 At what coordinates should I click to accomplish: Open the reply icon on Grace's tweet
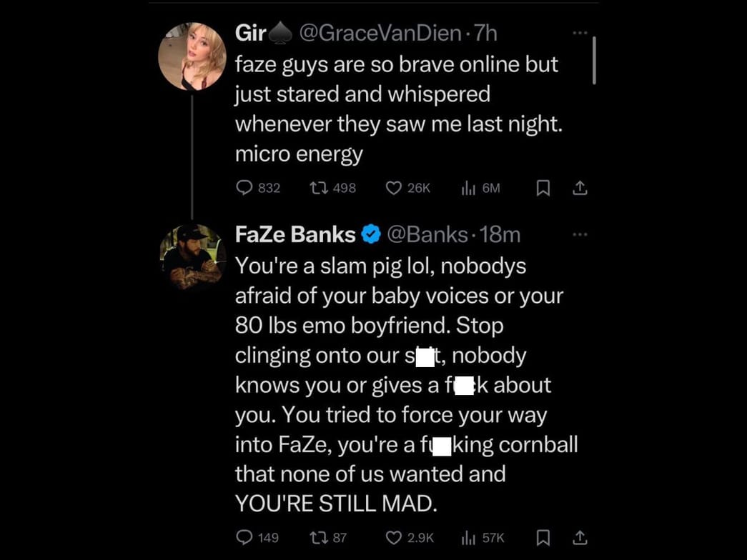point(244,187)
